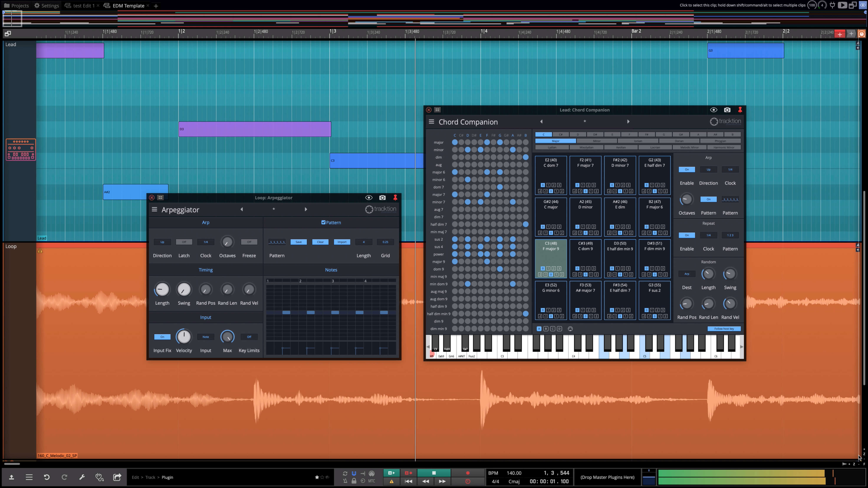Image resolution: width=868 pixels, height=488 pixels.
Task: Toggle Chord Companion visibility eye icon
Action: [x=713, y=110]
